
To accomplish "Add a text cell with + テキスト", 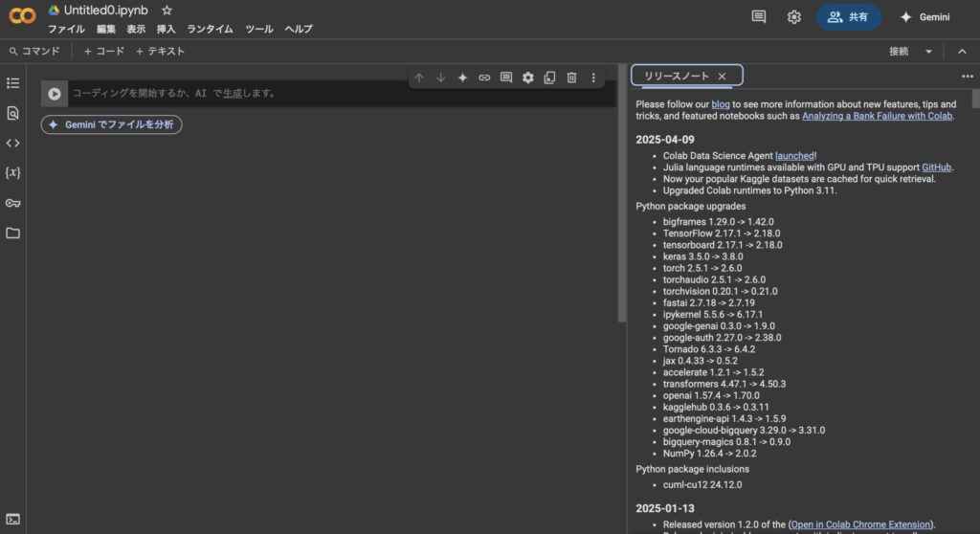I will pos(161,52).
